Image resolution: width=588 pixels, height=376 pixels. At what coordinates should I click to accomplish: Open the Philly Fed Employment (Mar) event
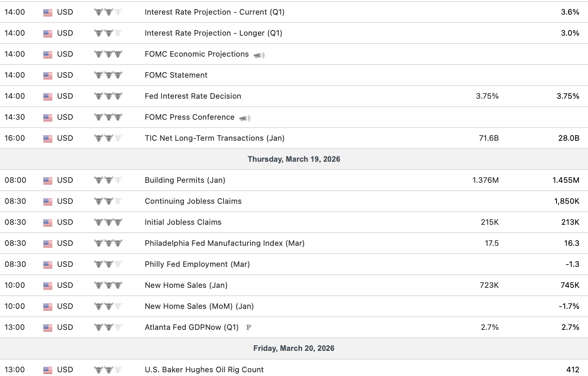pos(197,264)
